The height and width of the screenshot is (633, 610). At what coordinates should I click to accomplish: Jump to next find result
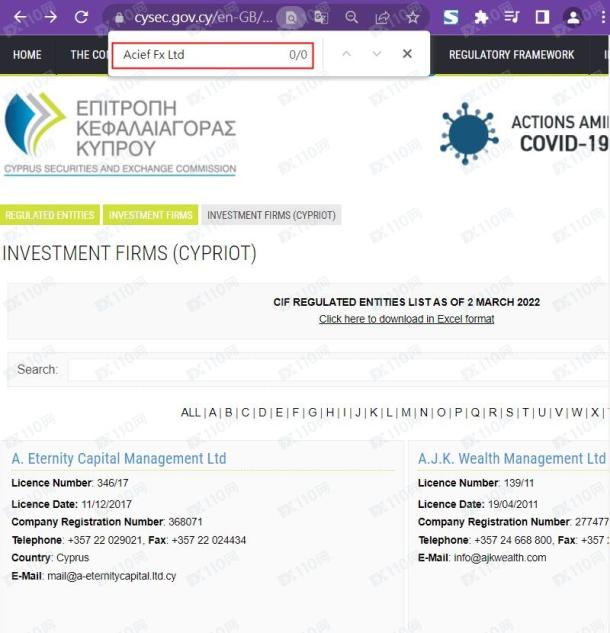coord(377,54)
